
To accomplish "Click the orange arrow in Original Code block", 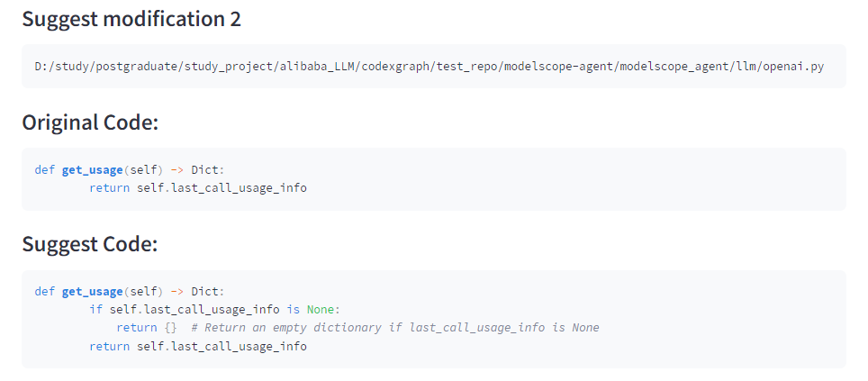I will click(x=176, y=169).
